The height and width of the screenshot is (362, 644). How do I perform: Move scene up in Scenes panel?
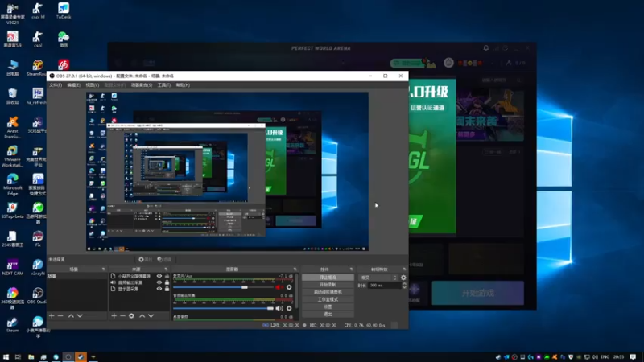(x=71, y=315)
